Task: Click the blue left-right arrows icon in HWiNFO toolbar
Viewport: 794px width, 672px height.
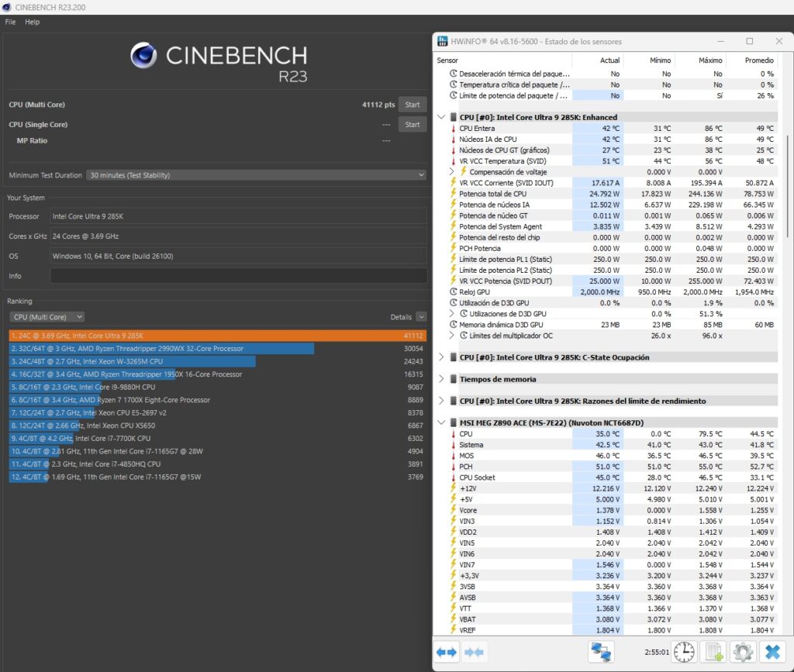Action: (446, 653)
